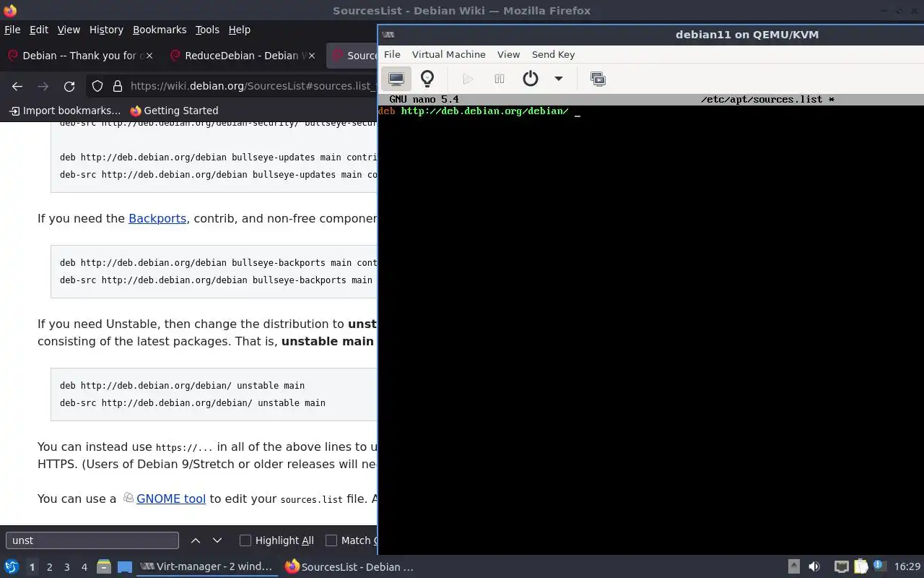The image size is (924, 578).
Task: Switch to workspace 2
Action: click(49, 567)
